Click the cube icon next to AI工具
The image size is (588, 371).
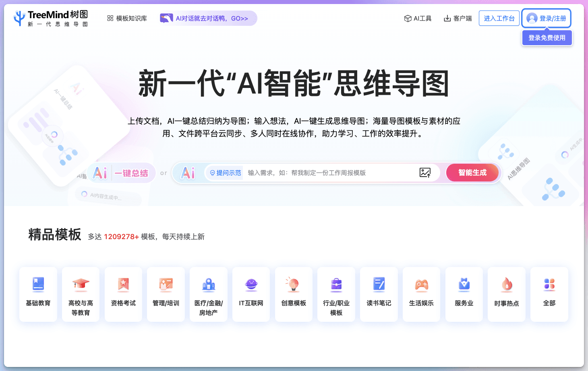408,19
